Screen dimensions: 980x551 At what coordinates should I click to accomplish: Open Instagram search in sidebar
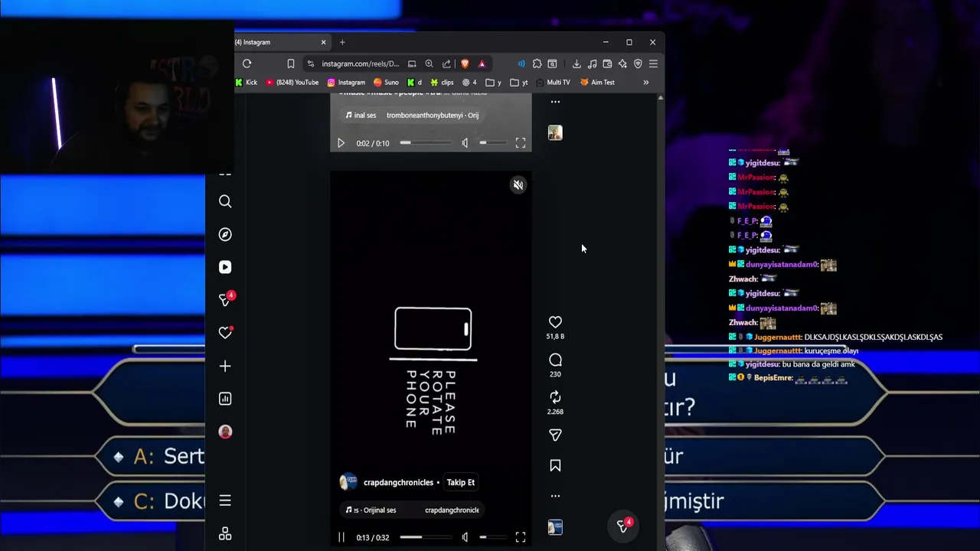coord(225,201)
